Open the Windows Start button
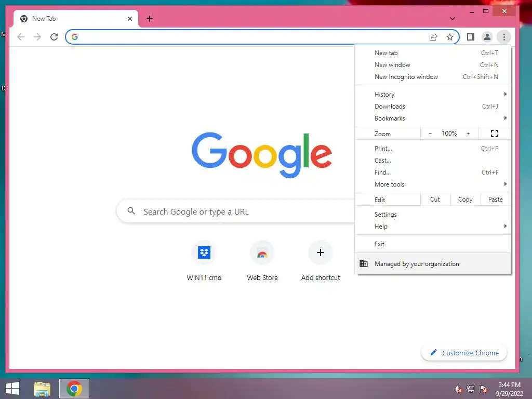The height and width of the screenshot is (399, 532). (x=12, y=389)
